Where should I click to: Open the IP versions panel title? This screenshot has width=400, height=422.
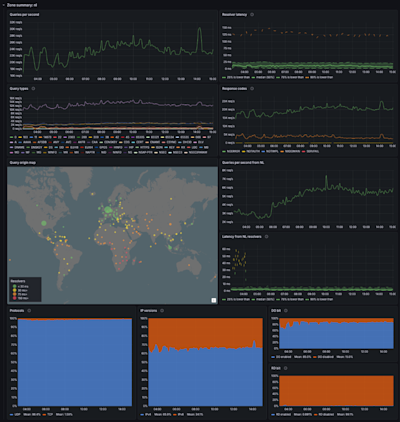coord(149,311)
